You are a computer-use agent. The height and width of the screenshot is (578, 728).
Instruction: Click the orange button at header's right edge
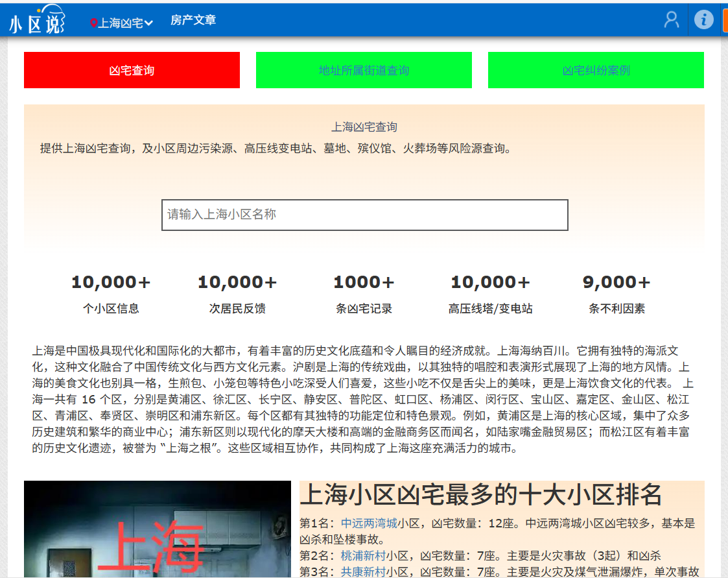(x=725, y=20)
